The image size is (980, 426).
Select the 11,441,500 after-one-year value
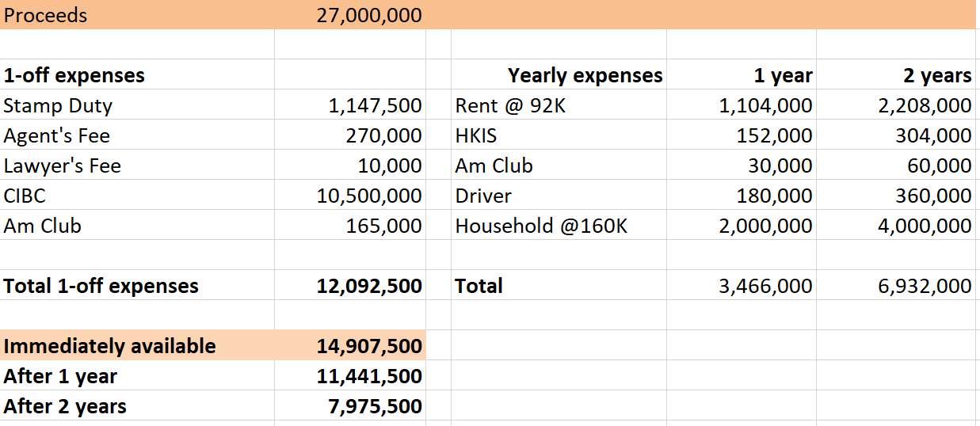[x=350, y=376]
